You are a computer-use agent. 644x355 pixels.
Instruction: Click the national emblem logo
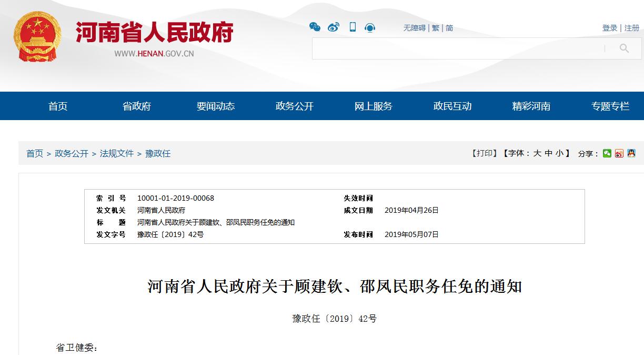pyautogui.click(x=37, y=36)
